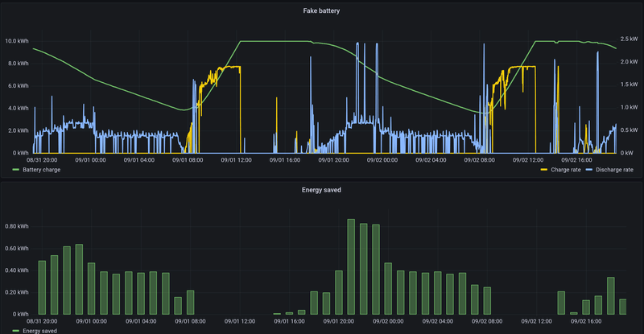Click the tallest Energy saved bar near 0.87 kWh
The height and width of the screenshot is (334, 644).
point(351,266)
